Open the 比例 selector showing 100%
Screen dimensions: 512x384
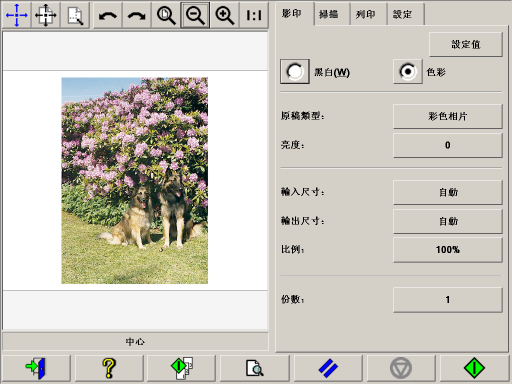pos(448,250)
